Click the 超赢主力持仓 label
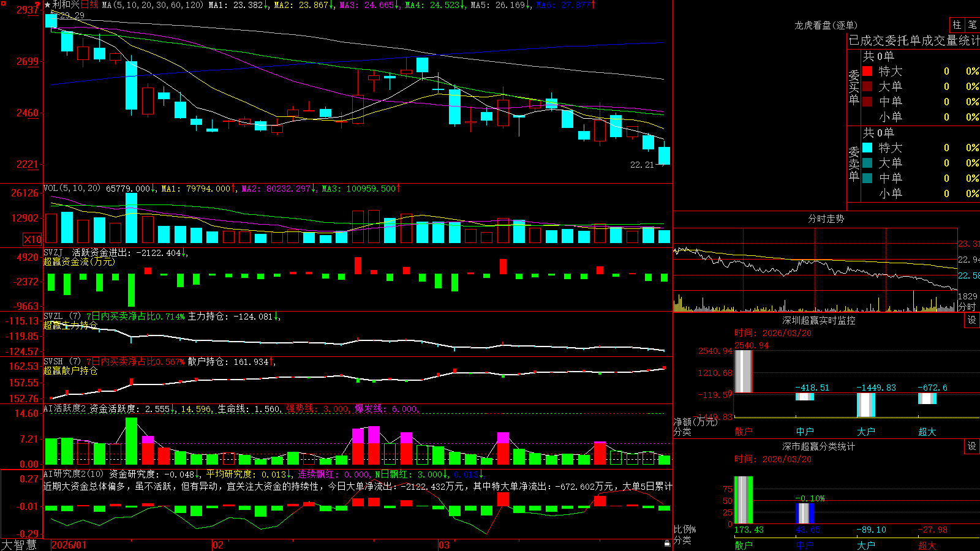This screenshot has height=551, width=980. pos(70,325)
